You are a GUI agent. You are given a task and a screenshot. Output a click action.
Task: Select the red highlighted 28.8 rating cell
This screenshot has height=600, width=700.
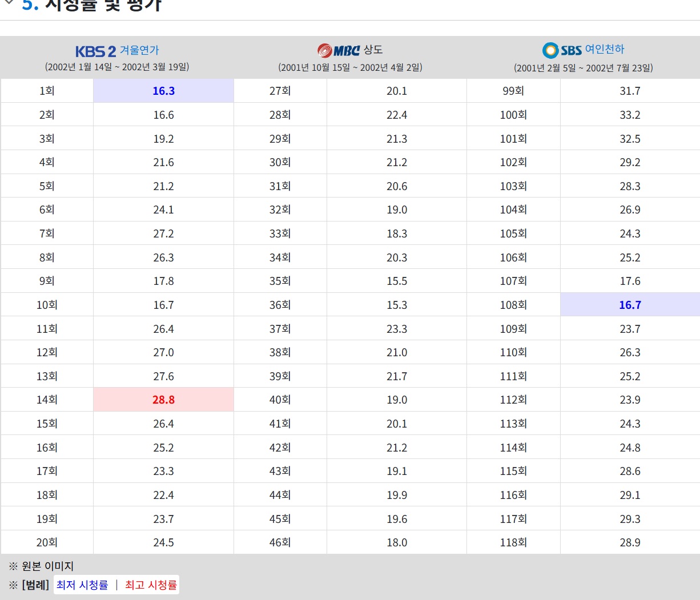(163, 400)
